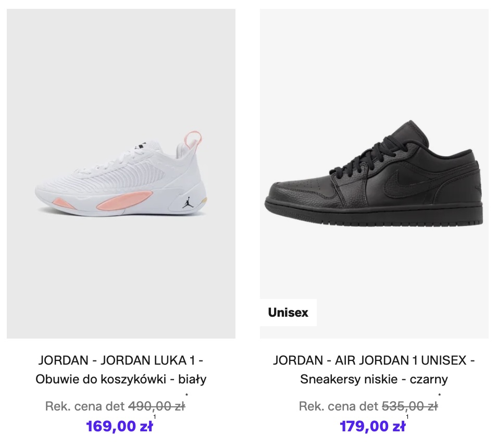The width and height of the screenshot is (497, 448).
Task: Click the "Sneakersy niskie - czarny" text
Action: click(x=374, y=379)
